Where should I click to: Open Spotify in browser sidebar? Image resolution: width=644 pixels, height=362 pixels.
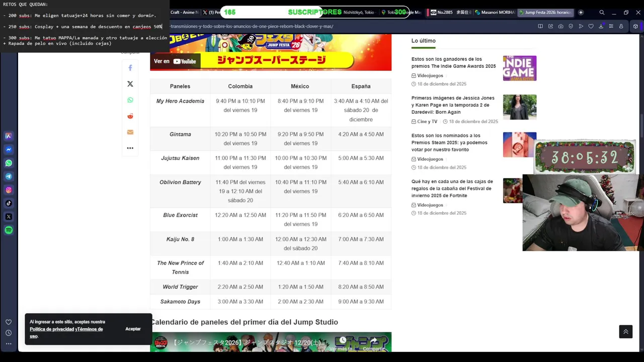[x=9, y=230]
